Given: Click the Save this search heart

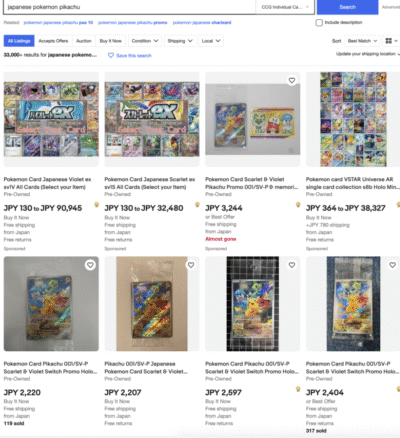Looking at the screenshot, I should tap(111, 55).
